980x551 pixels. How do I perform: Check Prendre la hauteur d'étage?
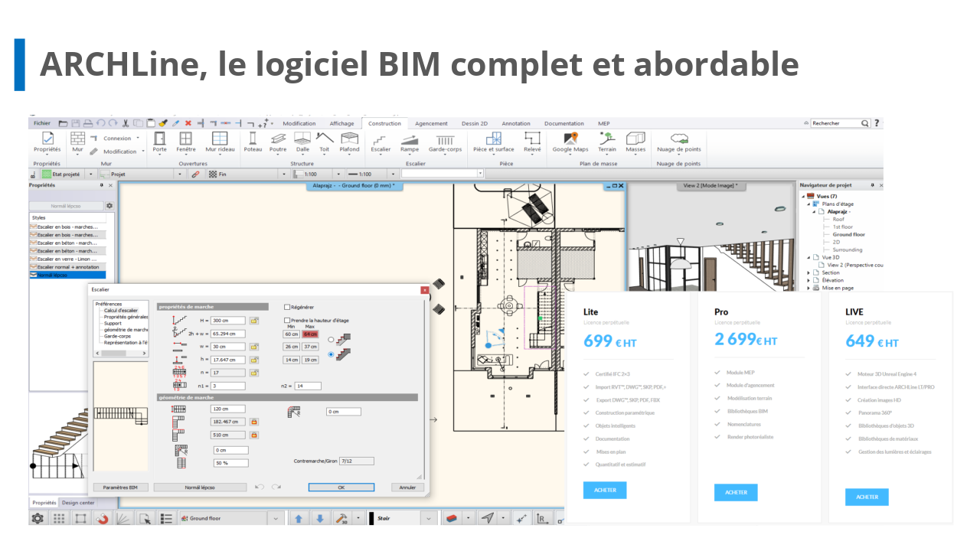[287, 320]
